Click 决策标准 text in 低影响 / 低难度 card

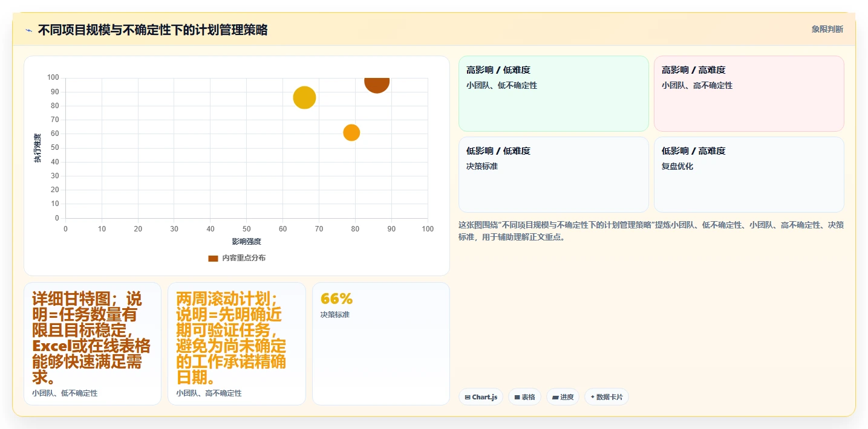[x=482, y=166]
